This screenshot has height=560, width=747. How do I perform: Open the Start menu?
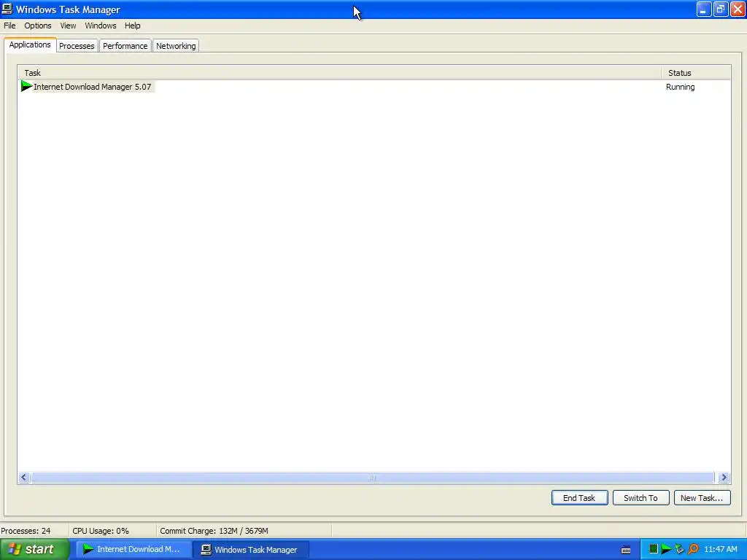(x=35, y=549)
